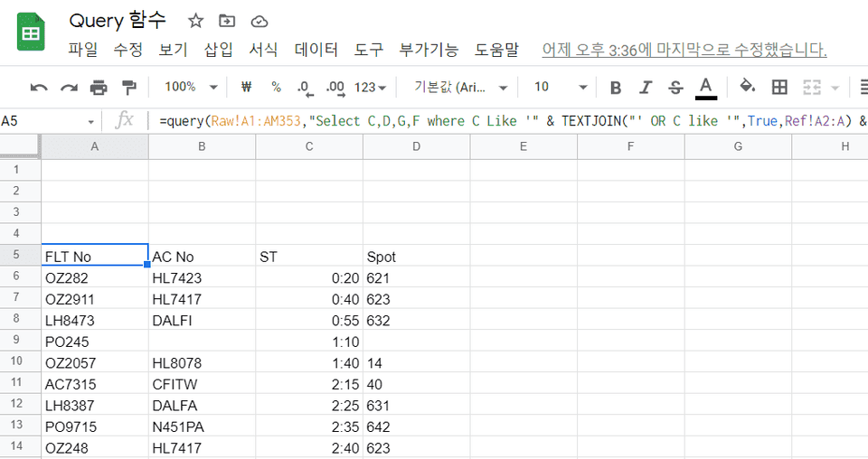
Task: Select column C header
Action: [309, 146]
